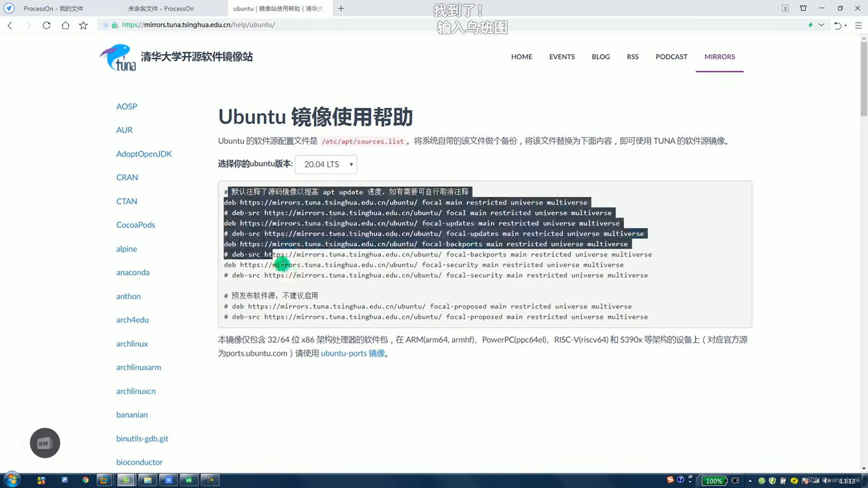868x488 pixels.
Task: Open the 20.04 LTS version dropdown
Action: tap(325, 164)
